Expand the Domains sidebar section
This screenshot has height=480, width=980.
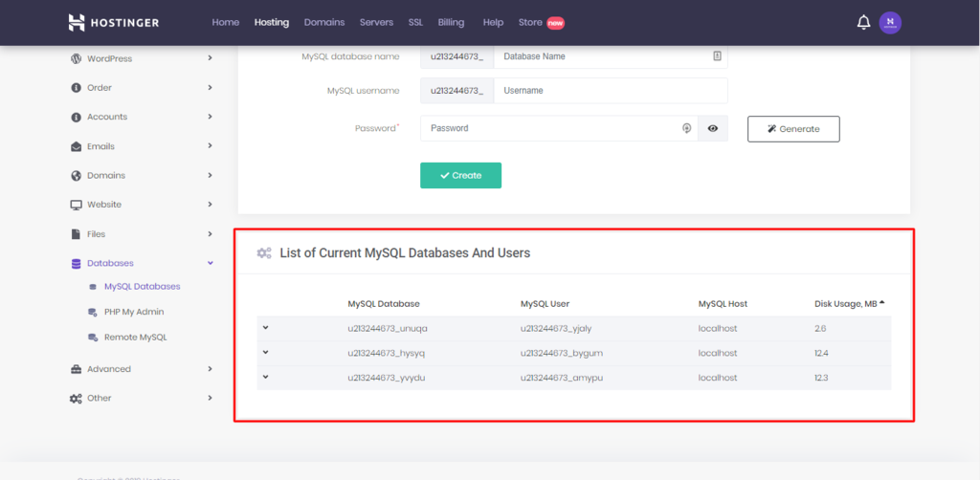pyautogui.click(x=210, y=175)
